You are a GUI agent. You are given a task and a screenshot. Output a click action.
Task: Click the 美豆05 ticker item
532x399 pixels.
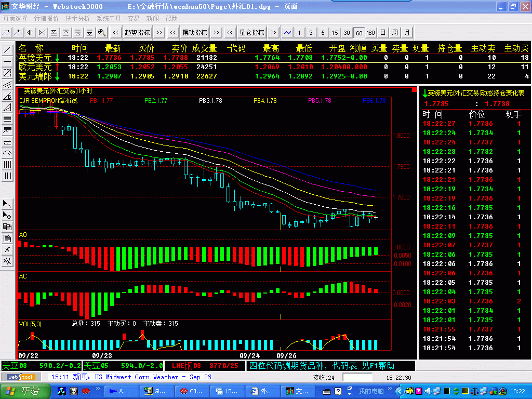click(123, 366)
